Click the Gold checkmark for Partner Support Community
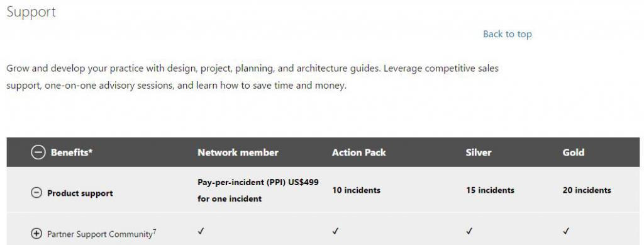 pos(566,231)
